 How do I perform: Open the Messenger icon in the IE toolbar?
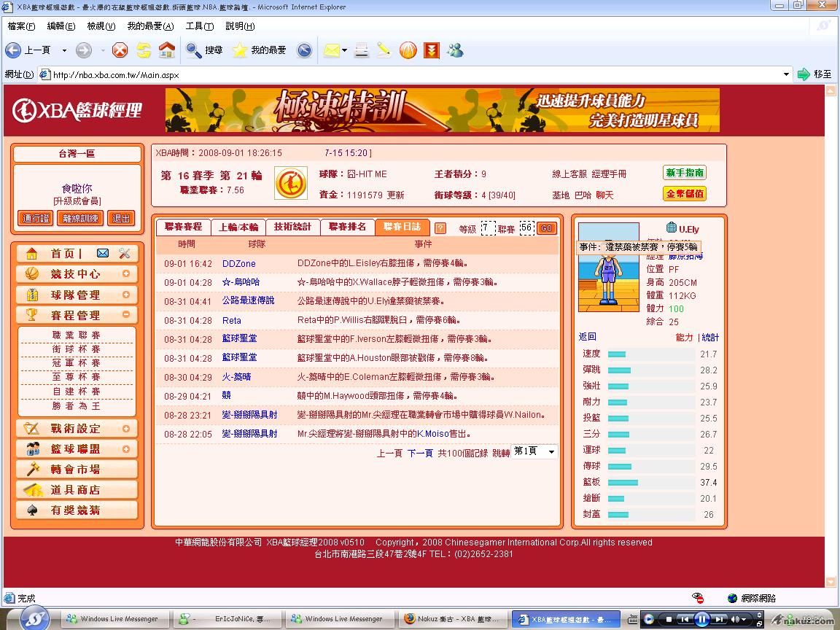click(456, 50)
